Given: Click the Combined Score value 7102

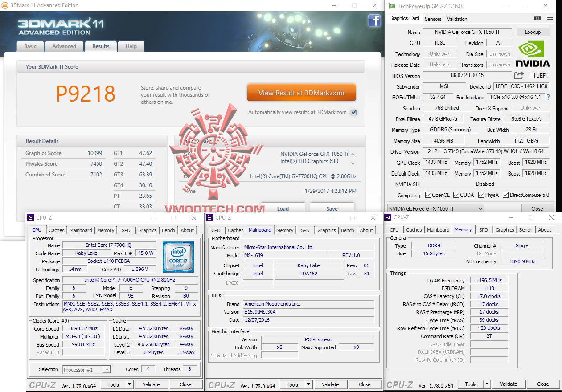Looking at the screenshot, I should tap(96, 175).
